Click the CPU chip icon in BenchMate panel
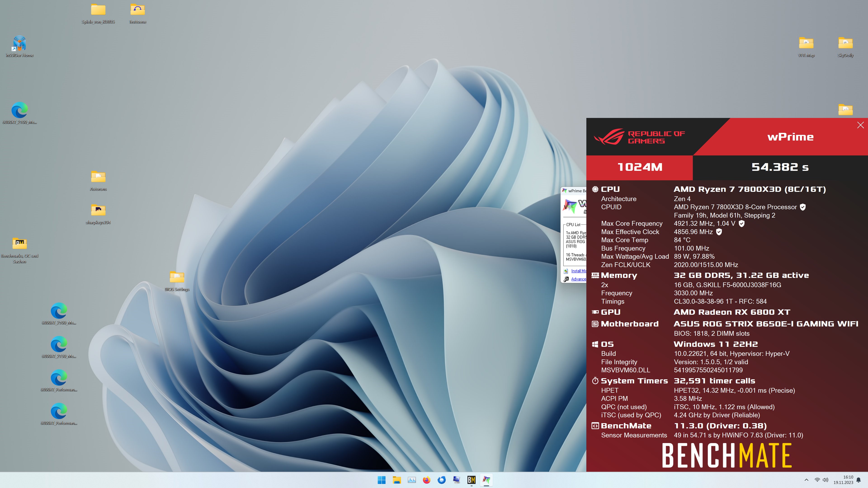Image resolution: width=868 pixels, height=488 pixels. pyautogui.click(x=595, y=189)
